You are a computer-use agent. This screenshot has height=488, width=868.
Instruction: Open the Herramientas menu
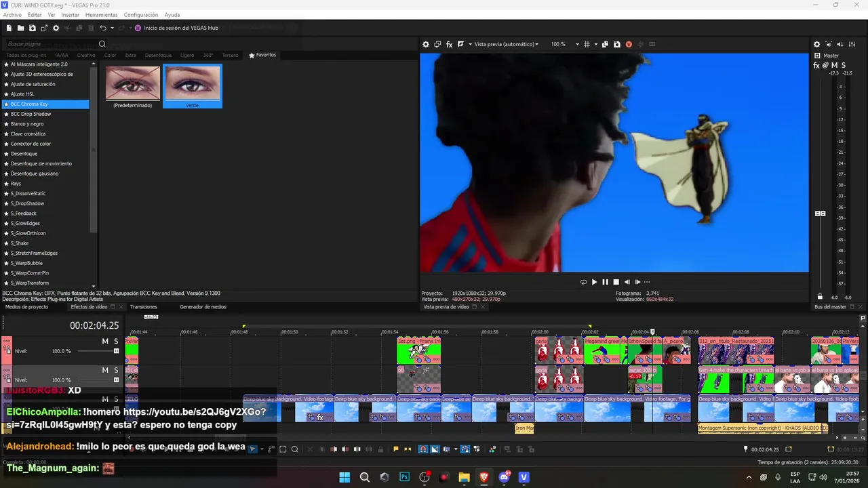(x=101, y=15)
